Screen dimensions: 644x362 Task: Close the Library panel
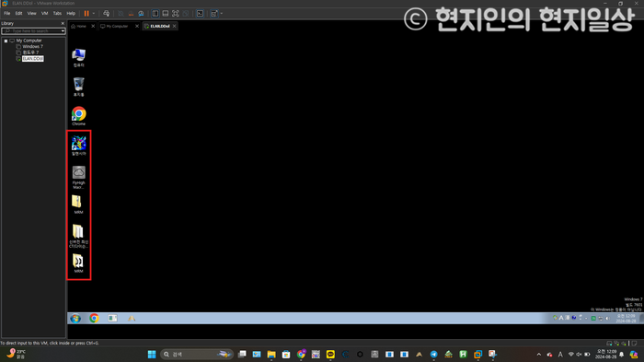63,23
